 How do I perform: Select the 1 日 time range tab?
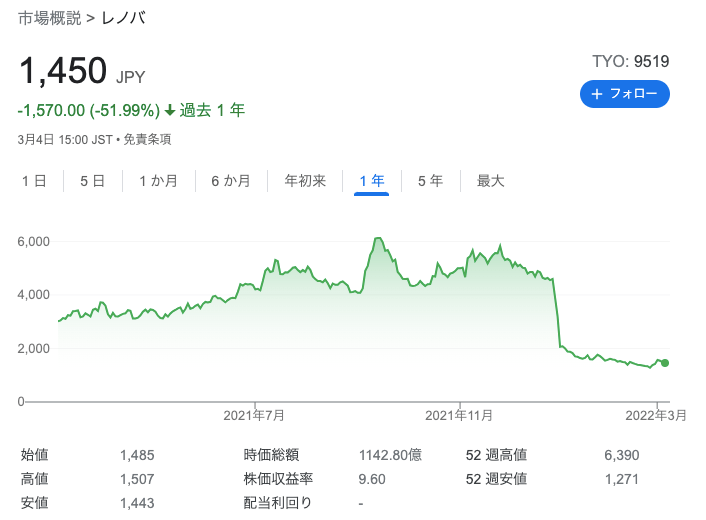34,181
